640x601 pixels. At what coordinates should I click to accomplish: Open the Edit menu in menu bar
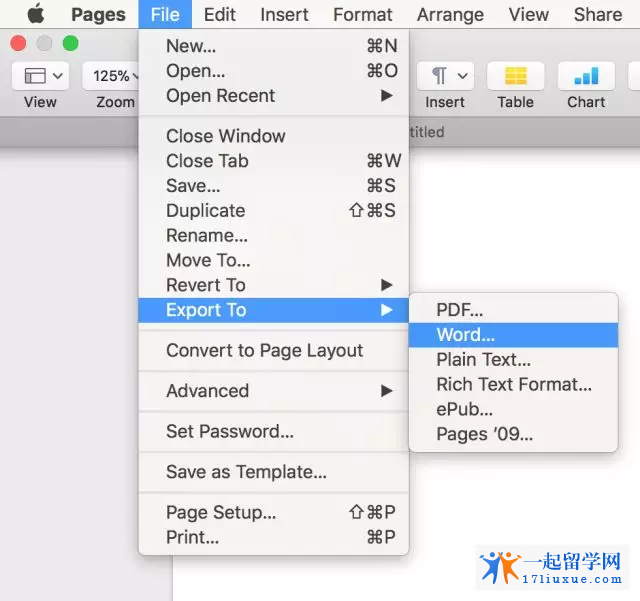pos(220,14)
